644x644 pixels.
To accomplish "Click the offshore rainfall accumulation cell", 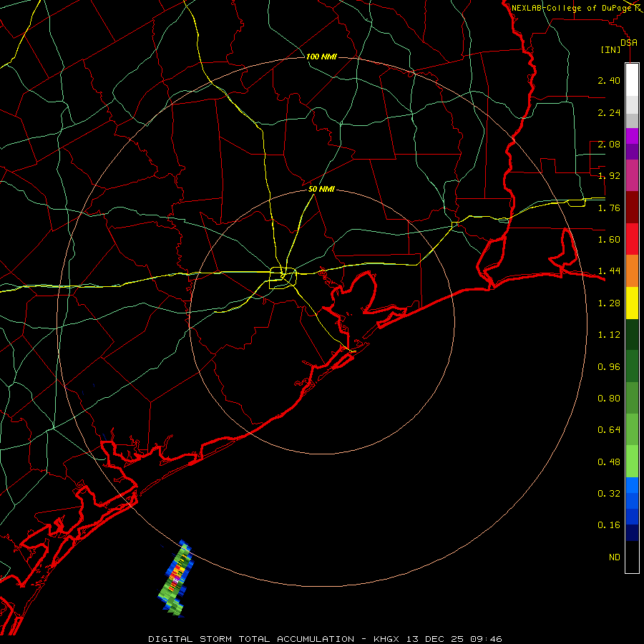I will coord(176,579).
